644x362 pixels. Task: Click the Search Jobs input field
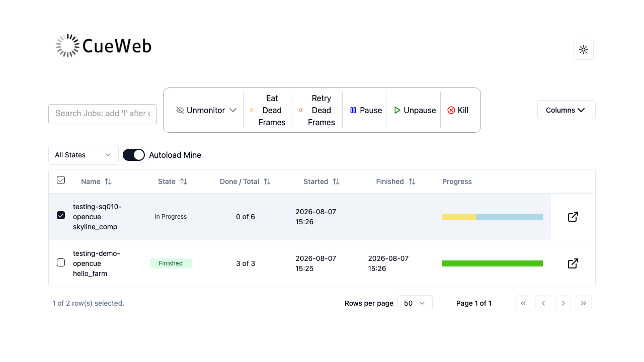[x=103, y=114]
